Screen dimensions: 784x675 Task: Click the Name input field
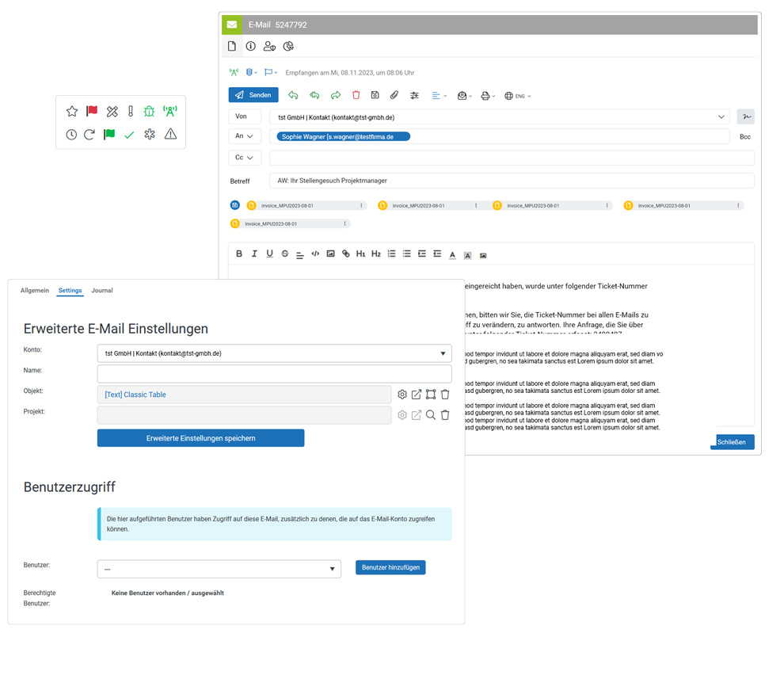(274, 374)
